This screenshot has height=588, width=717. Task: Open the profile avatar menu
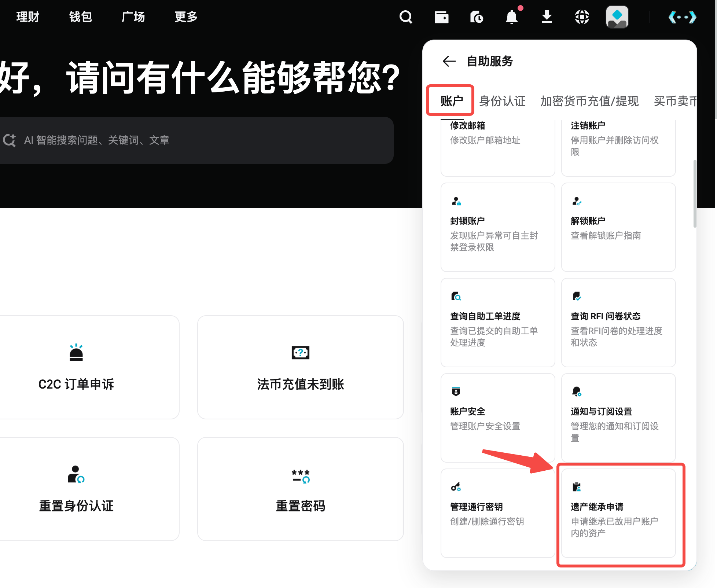point(617,17)
